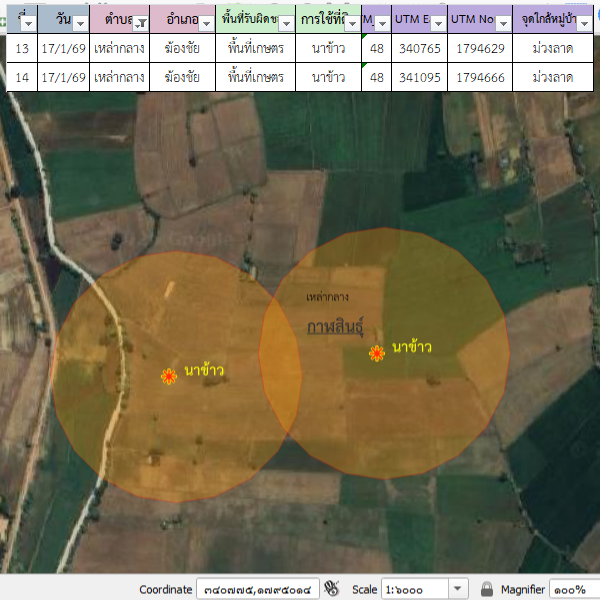600x600 pixels.
Task: Open filter dropdown on UTM No column
Action: pos(502,23)
